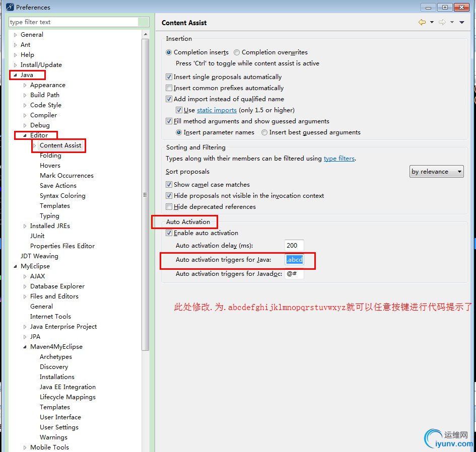476x452 pixels.
Task: Select Completion overwrites radio button
Action: pyautogui.click(x=236, y=52)
